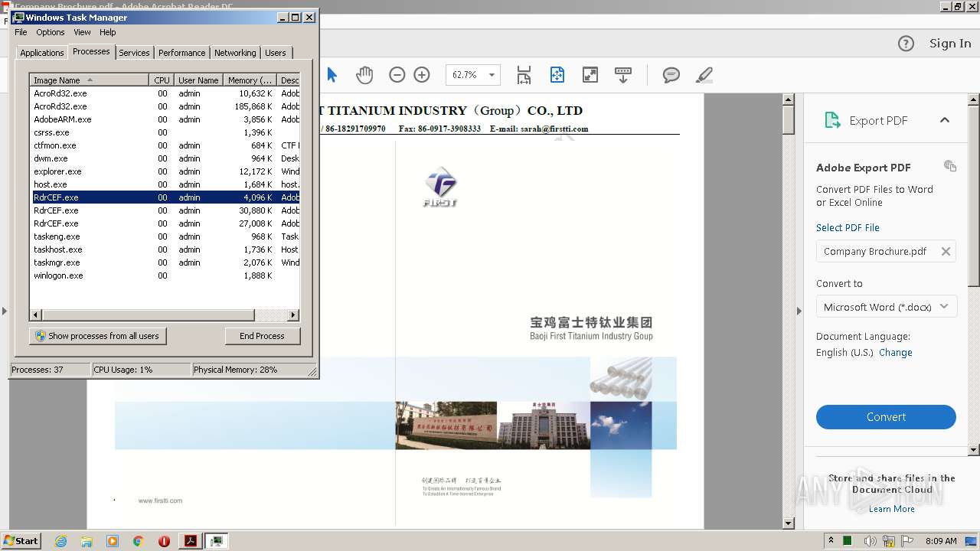Screen dimensions: 980x551
Task: Select winlogon.exe process row
Action: coord(165,275)
